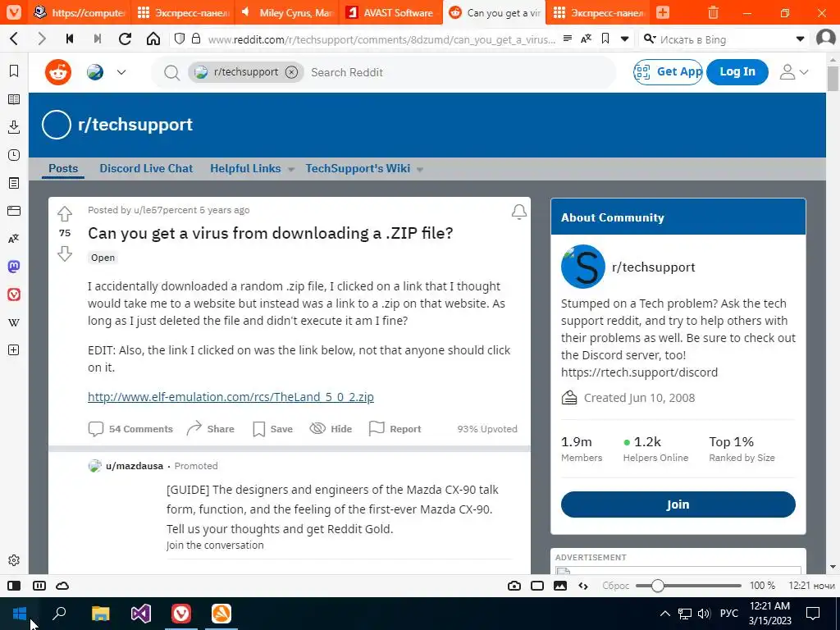This screenshot has height=630, width=840.
Task: Open reader view in address bar
Action: point(568,39)
